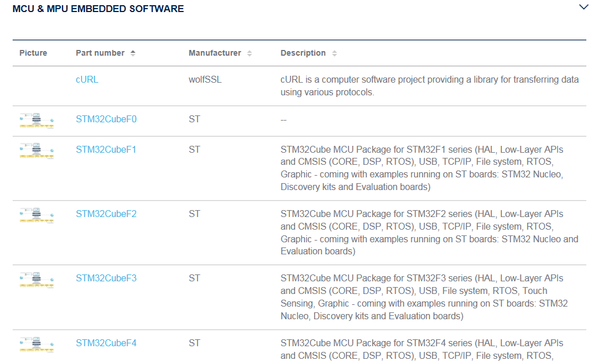Open the cURL part link
Screen dimensions: 603x364
click(87, 80)
